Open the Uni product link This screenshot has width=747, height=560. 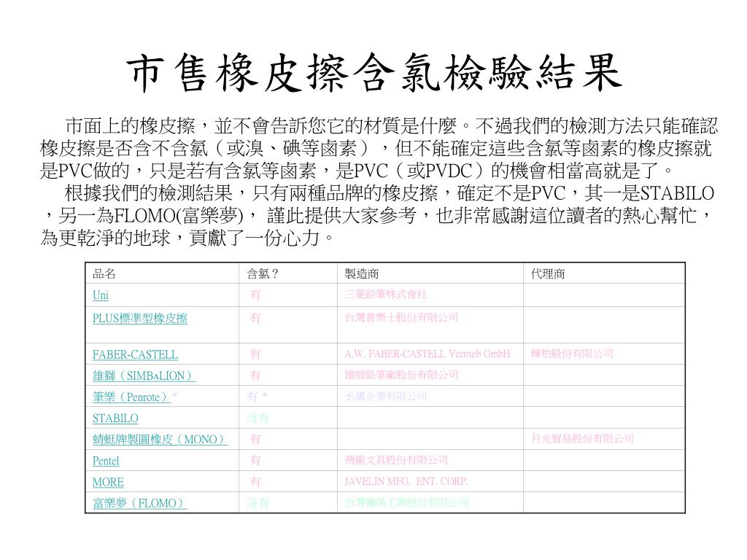click(101, 295)
